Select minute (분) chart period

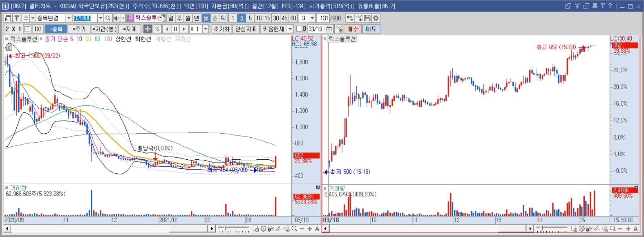pyautogui.click(x=206, y=18)
